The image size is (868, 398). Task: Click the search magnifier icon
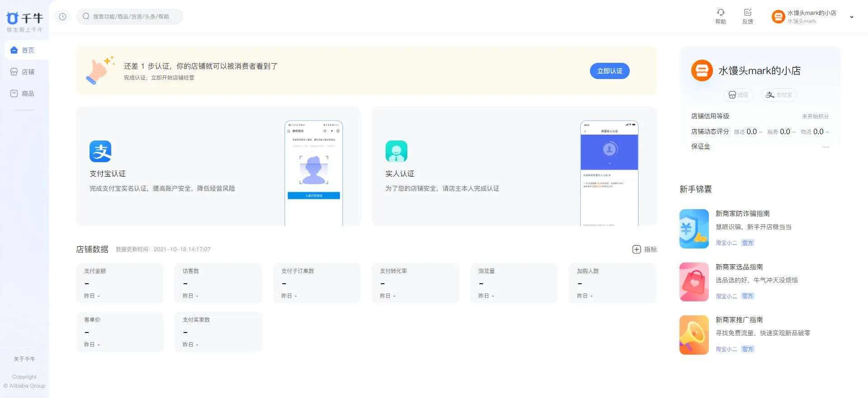click(x=86, y=16)
